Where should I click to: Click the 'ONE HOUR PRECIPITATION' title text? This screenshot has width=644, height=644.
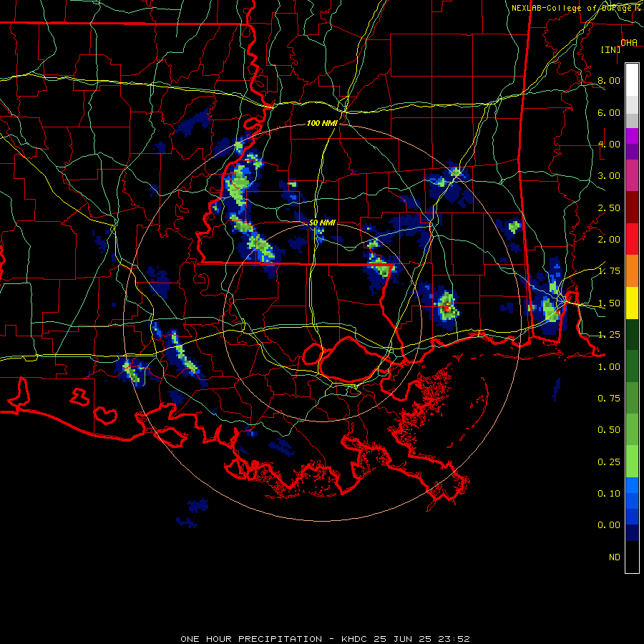251,639
